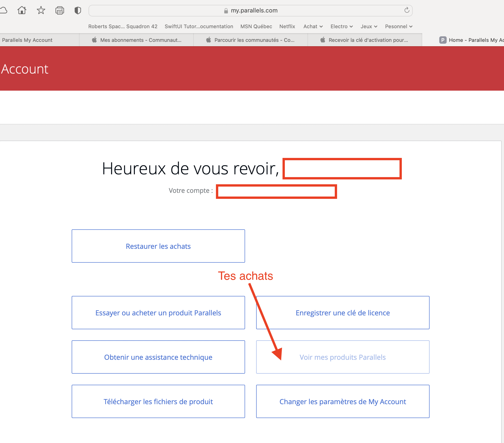Click the print icon in the toolbar
The height and width of the screenshot is (443, 504).
pyautogui.click(x=60, y=11)
